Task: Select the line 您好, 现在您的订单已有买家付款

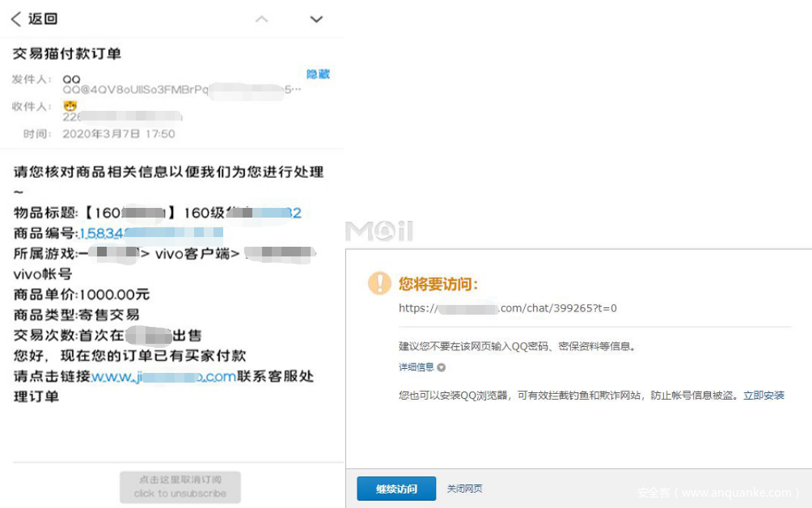Action: [129, 356]
